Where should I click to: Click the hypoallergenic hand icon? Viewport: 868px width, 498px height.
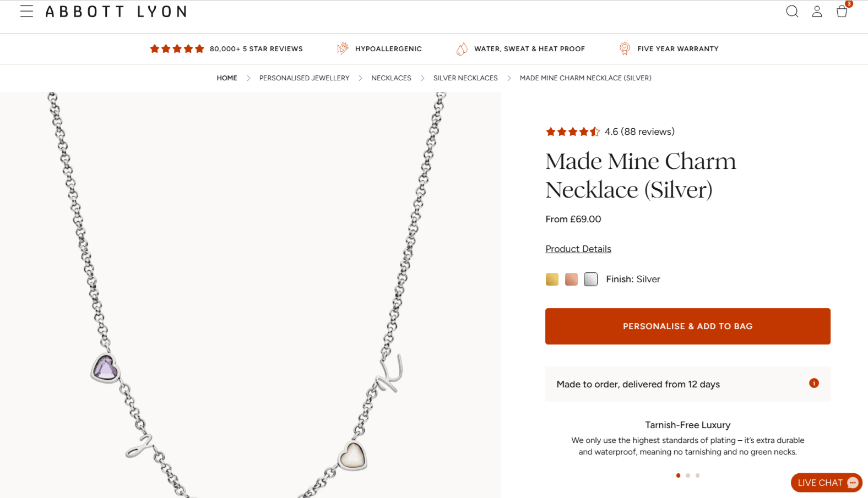pos(343,49)
